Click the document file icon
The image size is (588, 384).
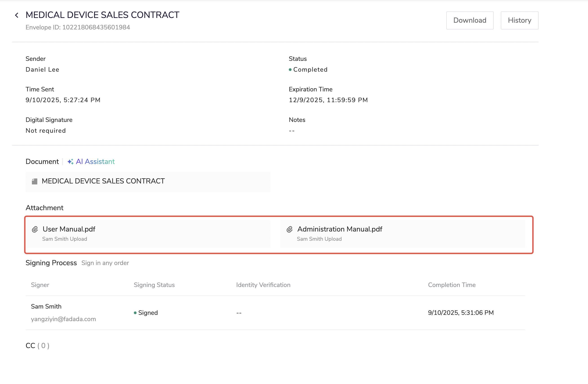[x=35, y=181]
